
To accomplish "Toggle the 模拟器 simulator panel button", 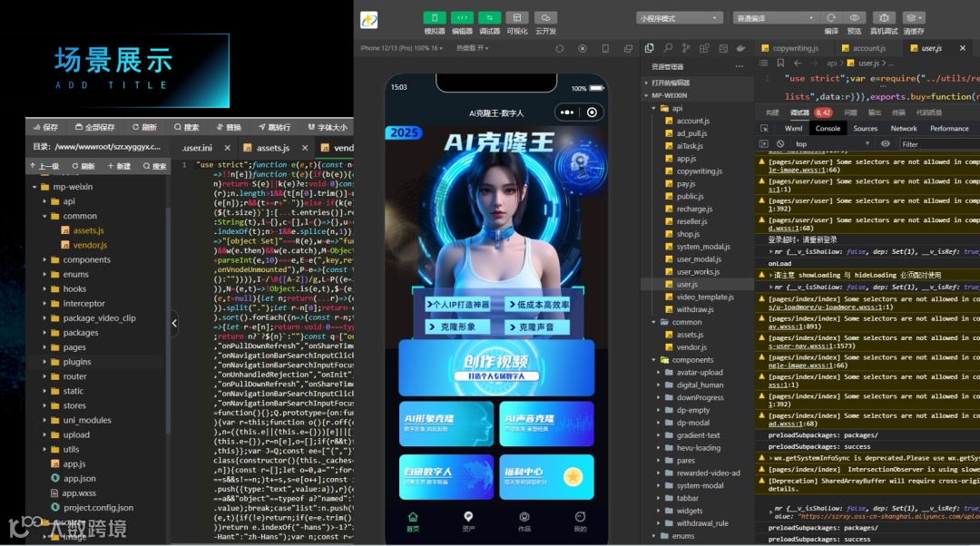I will [x=435, y=18].
